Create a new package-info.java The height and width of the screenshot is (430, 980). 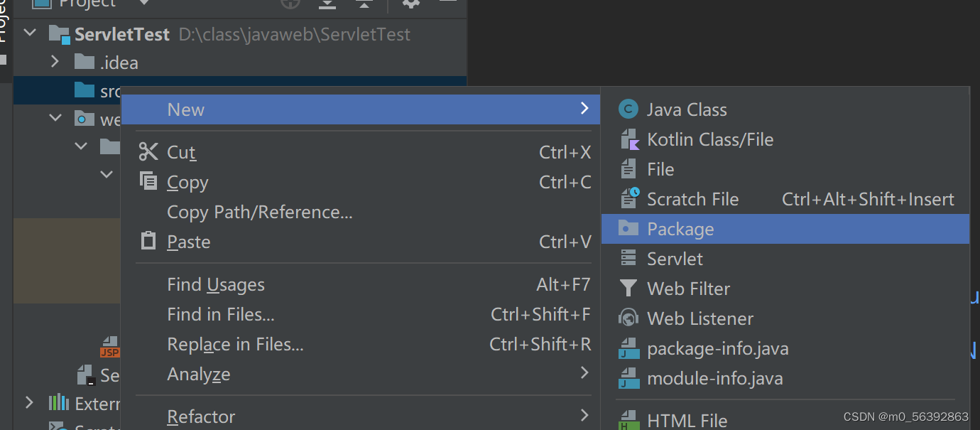click(x=785, y=348)
